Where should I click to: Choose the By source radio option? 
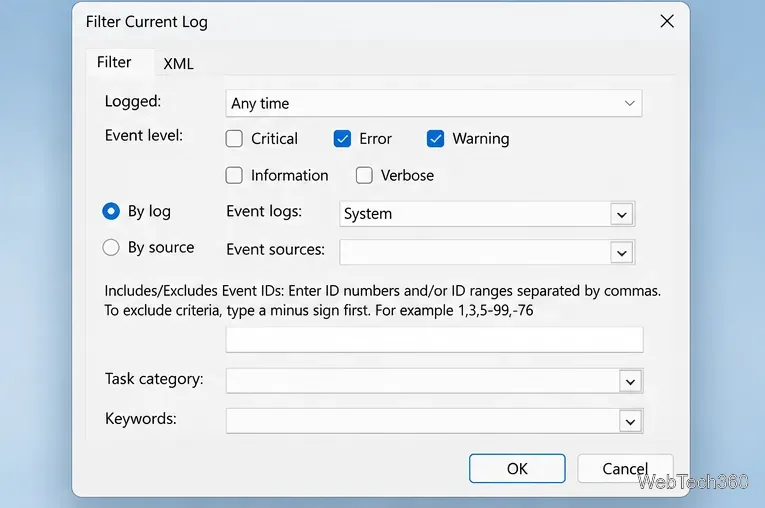111,247
